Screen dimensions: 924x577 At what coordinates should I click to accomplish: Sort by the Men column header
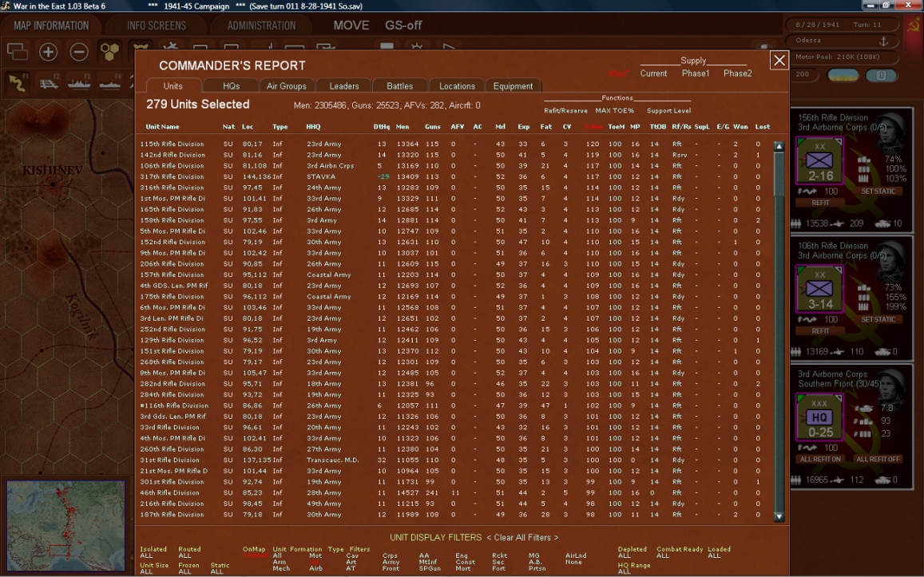pos(403,127)
